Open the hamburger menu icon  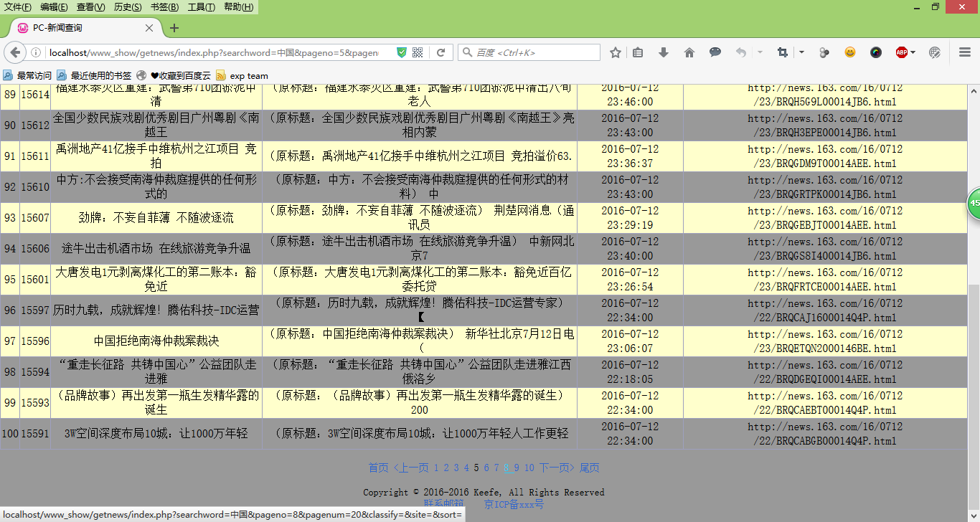[965, 52]
